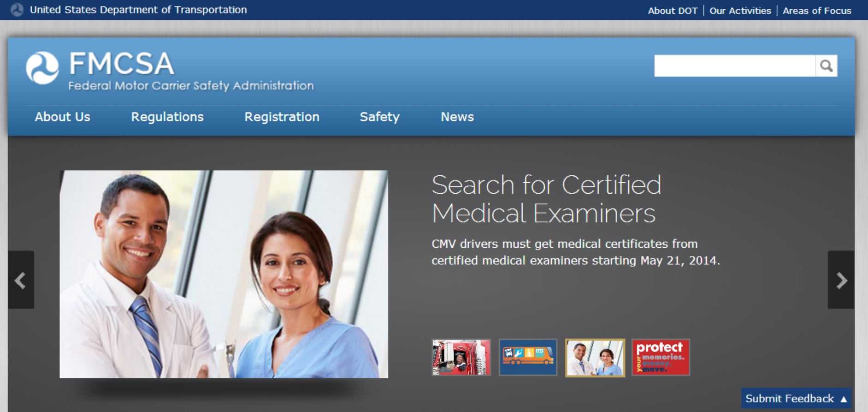Image resolution: width=868 pixels, height=412 pixels.
Task: Open the Search for Certified Medical Examiners headline
Action: 546,199
